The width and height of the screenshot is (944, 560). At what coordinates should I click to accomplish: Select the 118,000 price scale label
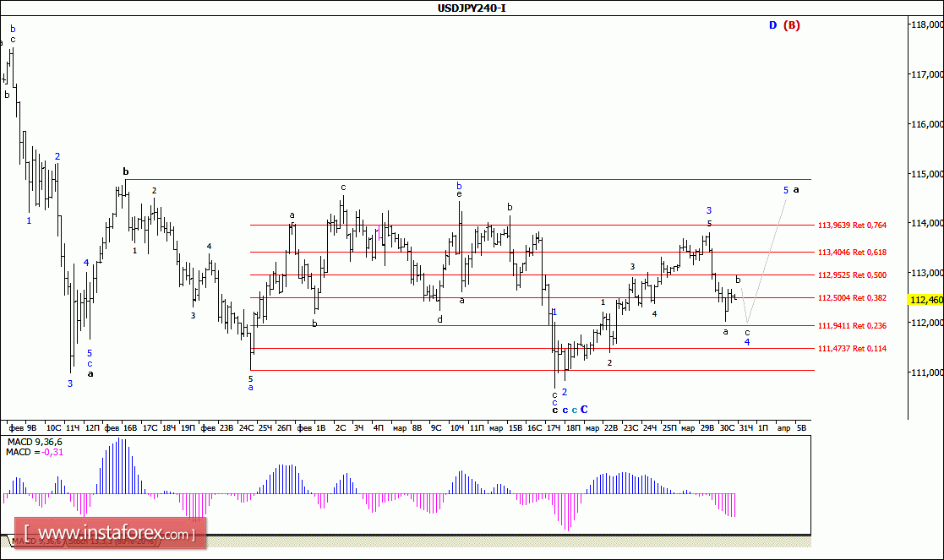tap(927, 24)
